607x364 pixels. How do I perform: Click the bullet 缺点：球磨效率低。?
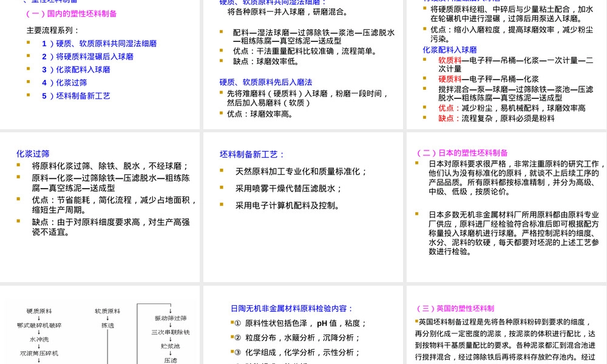[268, 61]
